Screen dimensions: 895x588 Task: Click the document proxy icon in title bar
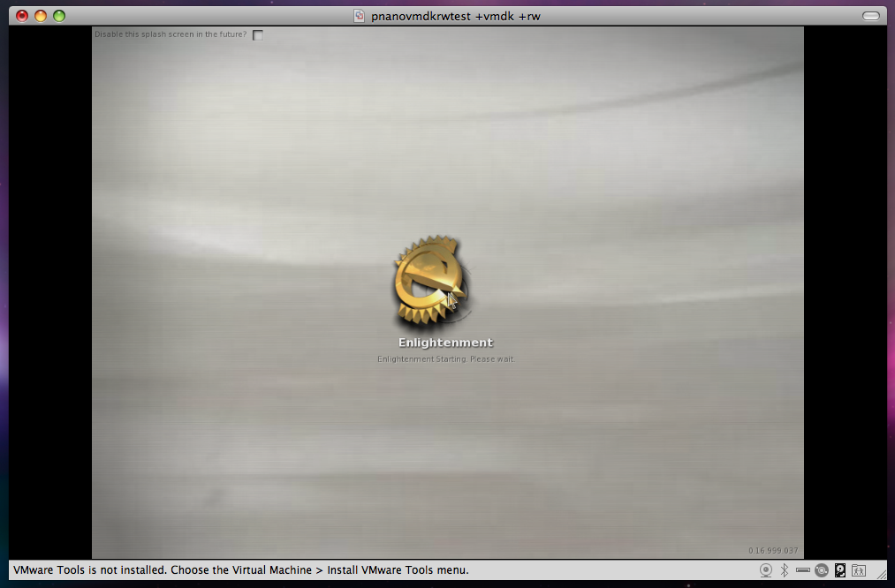pos(359,16)
